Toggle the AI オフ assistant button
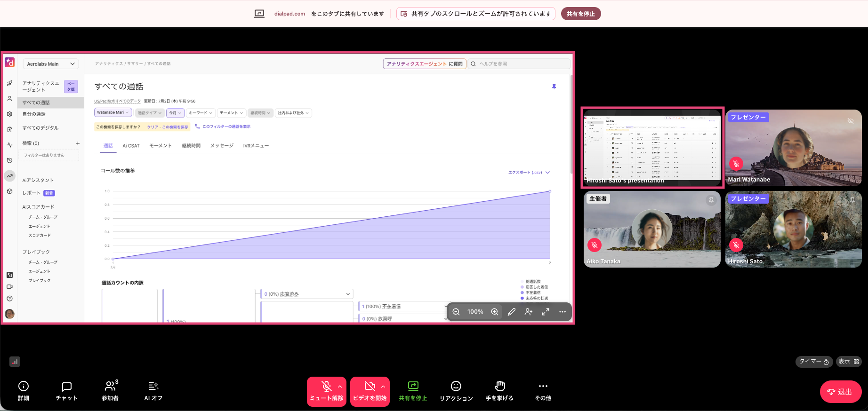Screen dimensions: 868x411 tap(153, 391)
